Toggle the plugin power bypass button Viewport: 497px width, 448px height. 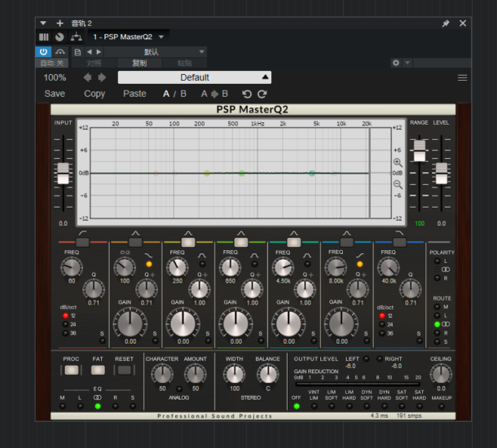pos(44,51)
